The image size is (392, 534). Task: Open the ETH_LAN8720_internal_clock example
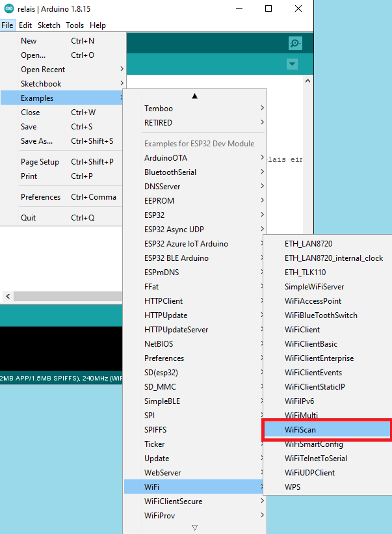coord(328,258)
